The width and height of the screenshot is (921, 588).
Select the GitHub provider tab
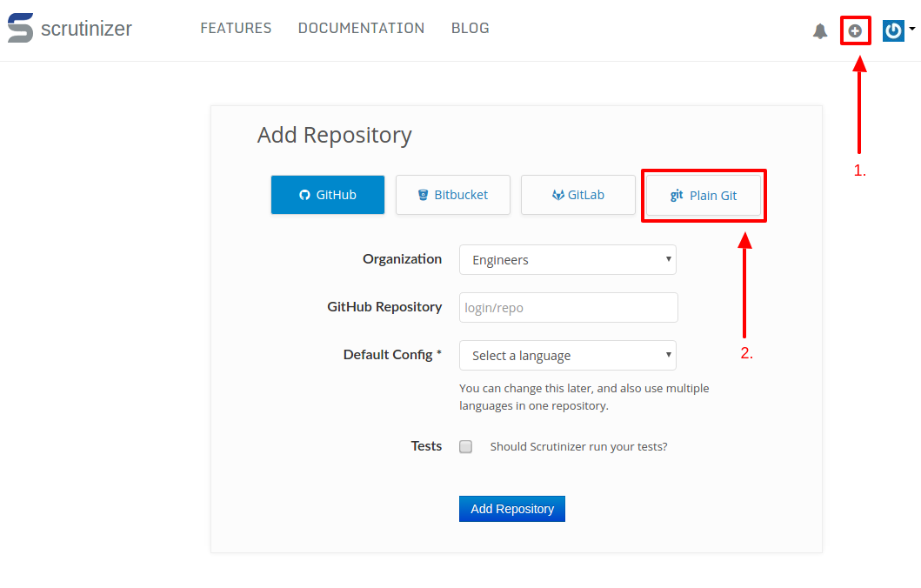tap(328, 195)
